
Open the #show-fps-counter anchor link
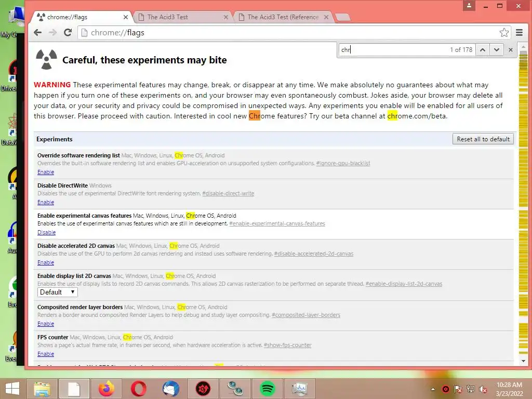click(x=287, y=345)
